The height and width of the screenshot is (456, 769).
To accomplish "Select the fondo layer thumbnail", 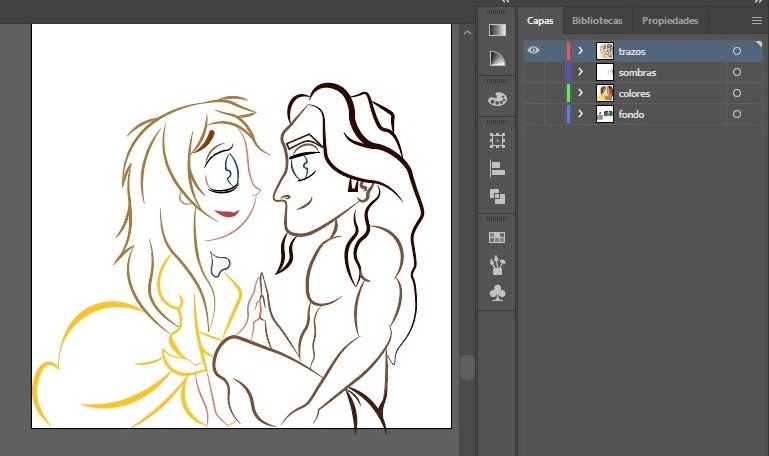I will coord(605,114).
